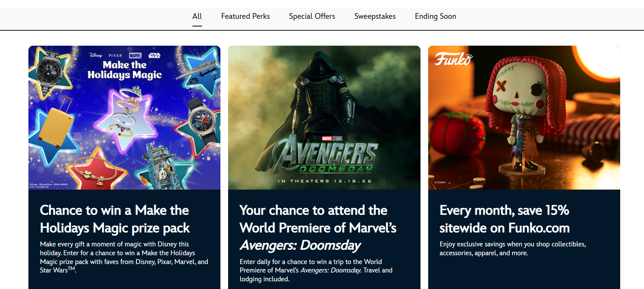Screen dimensions: 644x289
Task: Open the Funko figure image
Action: coord(524,117)
